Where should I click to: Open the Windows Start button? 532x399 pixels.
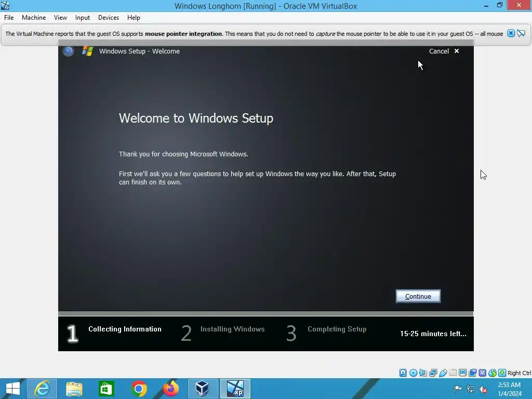[x=13, y=389]
